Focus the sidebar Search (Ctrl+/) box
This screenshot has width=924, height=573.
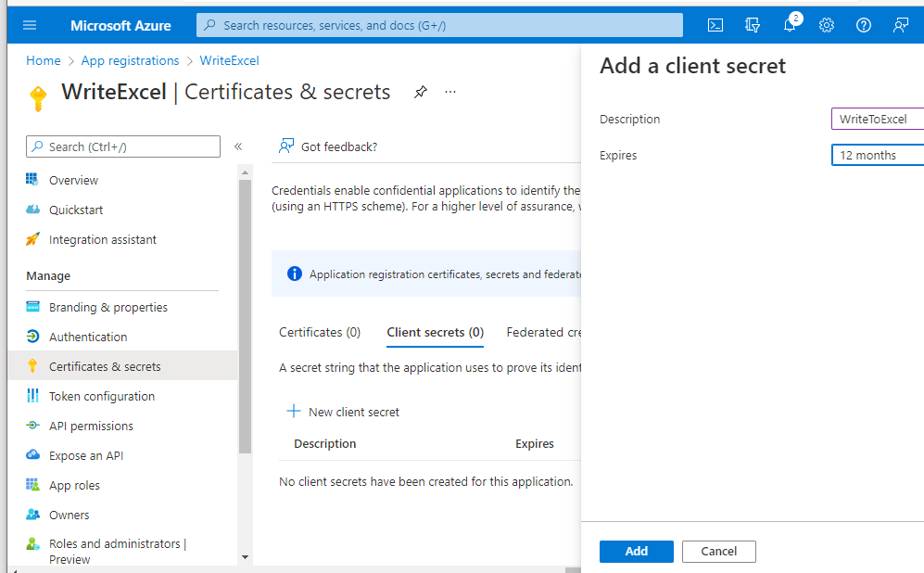point(123,146)
